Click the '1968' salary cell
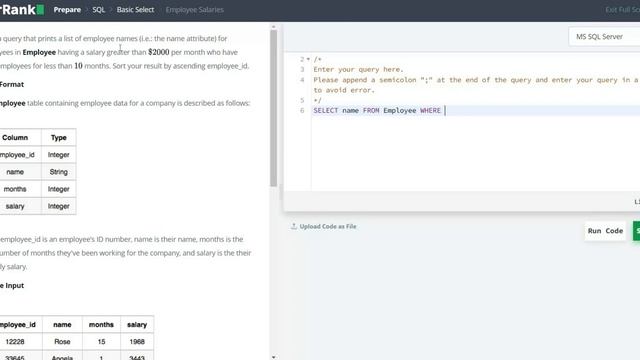640x360 pixels. pos(137,342)
